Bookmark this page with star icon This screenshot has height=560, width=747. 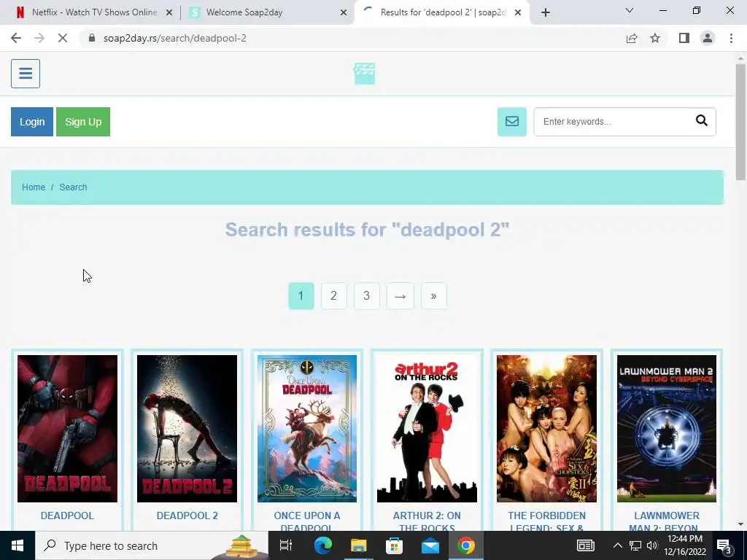point(655,38)
